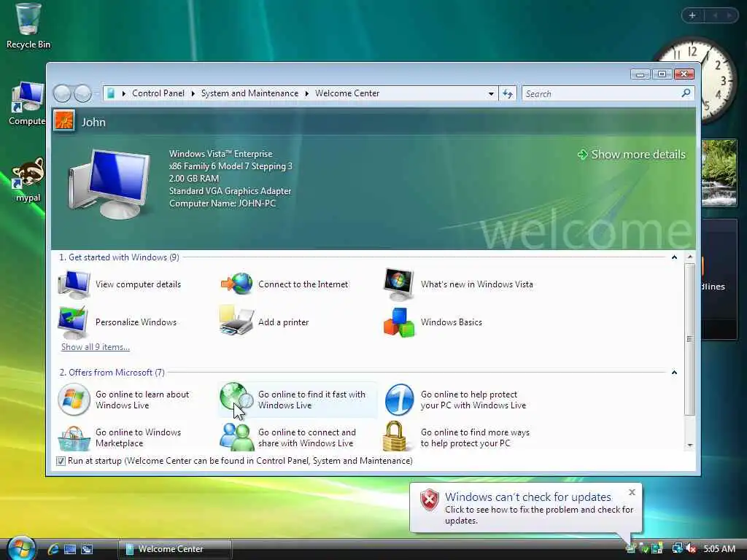747x560 pixels.
Task: Open the Windows Marketplace basket icon
Action: click(74, 438)
